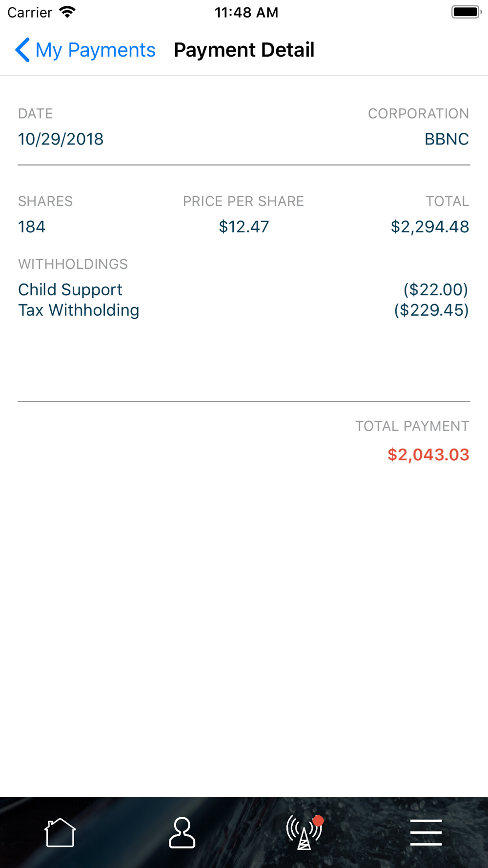Tap the ($22.00) withholding amount

(x=436, y=289)
